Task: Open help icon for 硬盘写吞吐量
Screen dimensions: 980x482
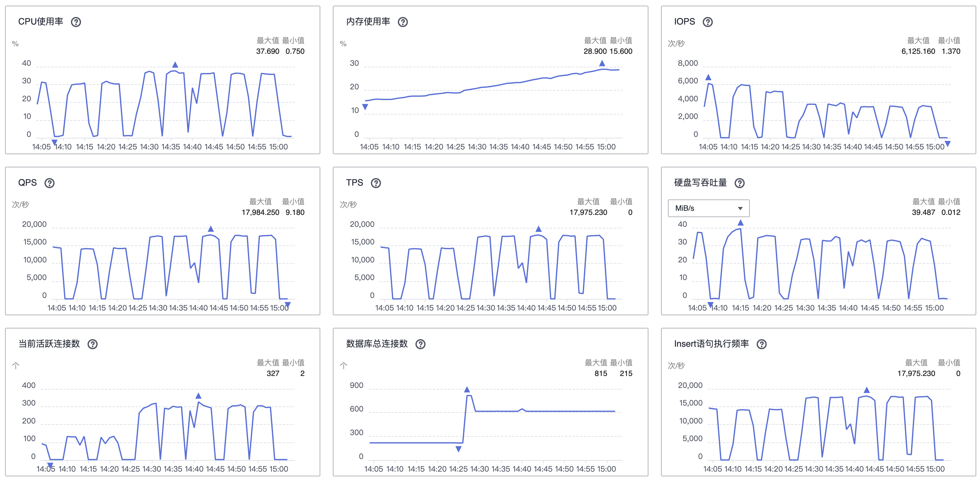Action: tap(739, 183)
